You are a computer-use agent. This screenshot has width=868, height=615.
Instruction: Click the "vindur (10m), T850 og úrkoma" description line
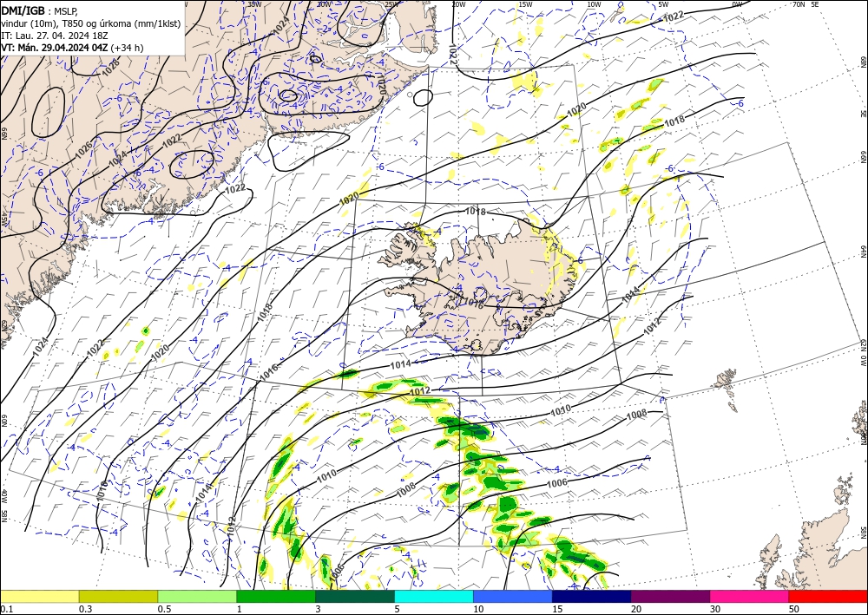pyautogui.click(x=91, y=23)
